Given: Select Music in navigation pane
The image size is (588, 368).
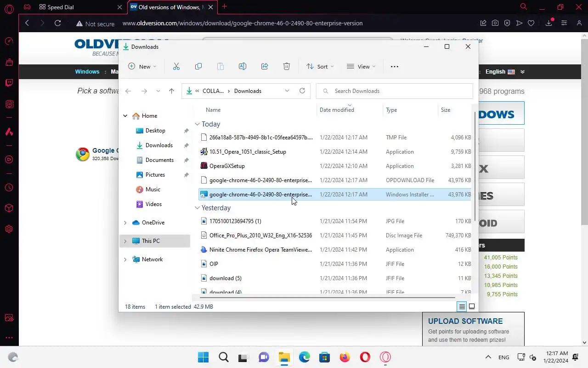Looking at the screenshot, I should pyautogui.click(x=153, y=190).
